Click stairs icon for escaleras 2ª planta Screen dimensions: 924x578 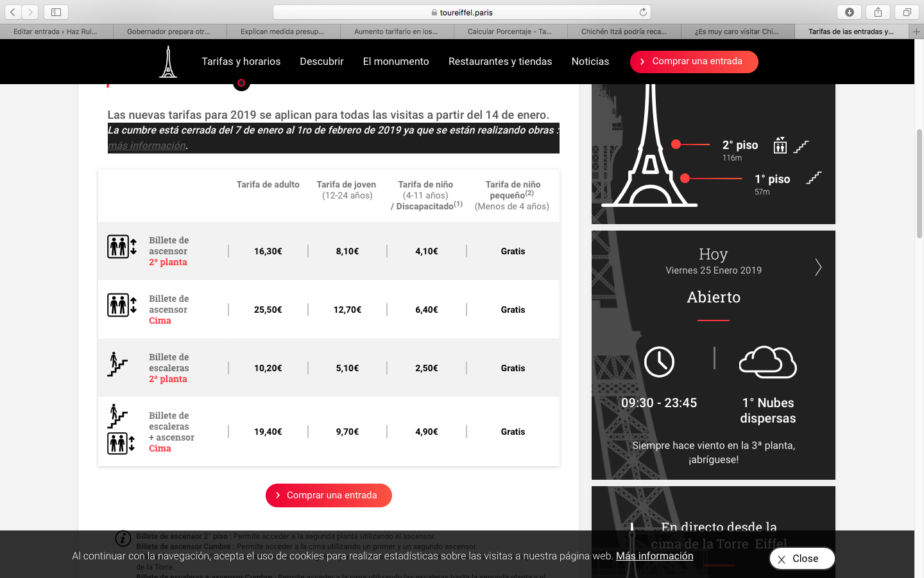pyautogui.click(x=117, y=364)
